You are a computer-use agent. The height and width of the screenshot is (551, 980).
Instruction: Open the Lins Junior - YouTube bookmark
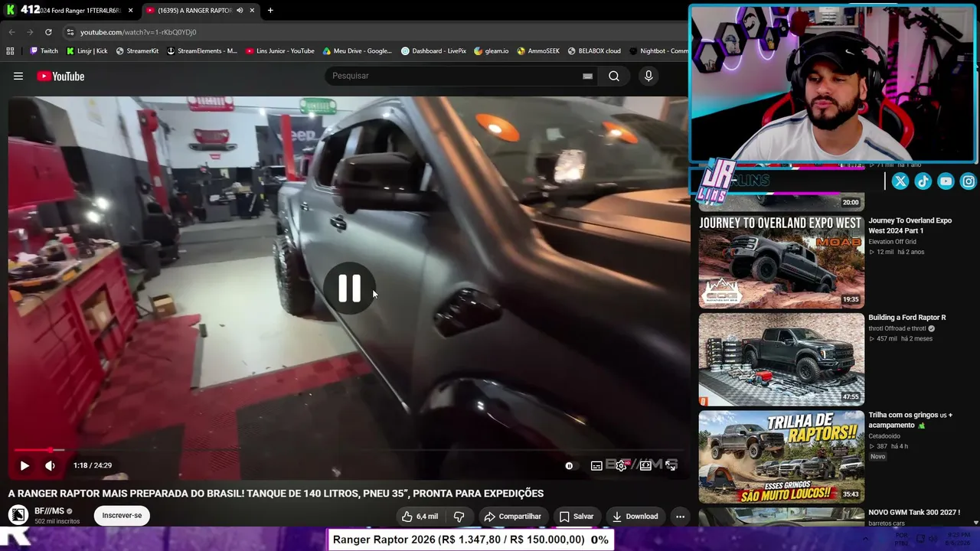pyautogui.click(x=280, y=51)
